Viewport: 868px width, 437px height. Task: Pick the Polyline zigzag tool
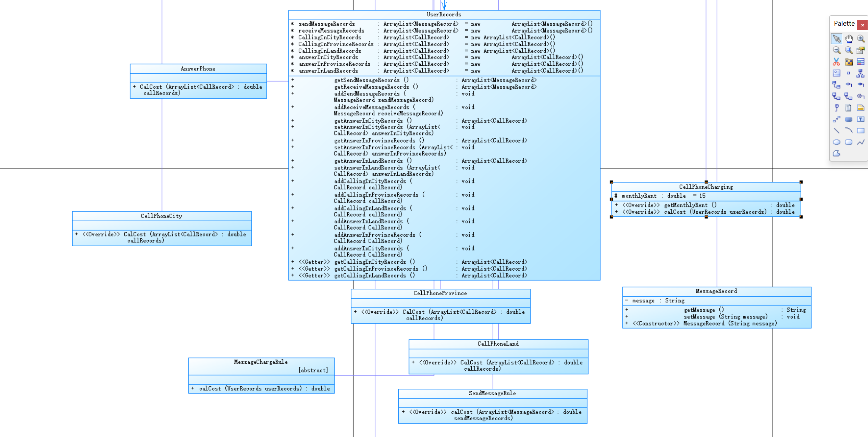(x=860, y=142)
